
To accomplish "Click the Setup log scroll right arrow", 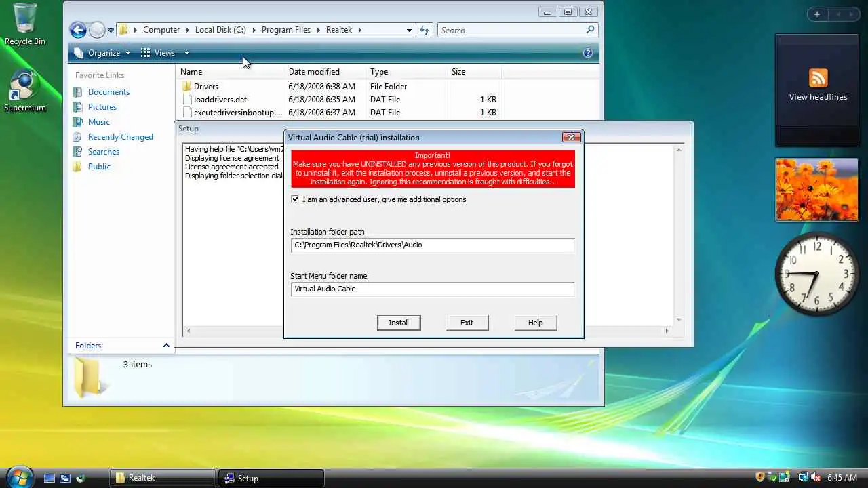I will (x=667, y=331).
